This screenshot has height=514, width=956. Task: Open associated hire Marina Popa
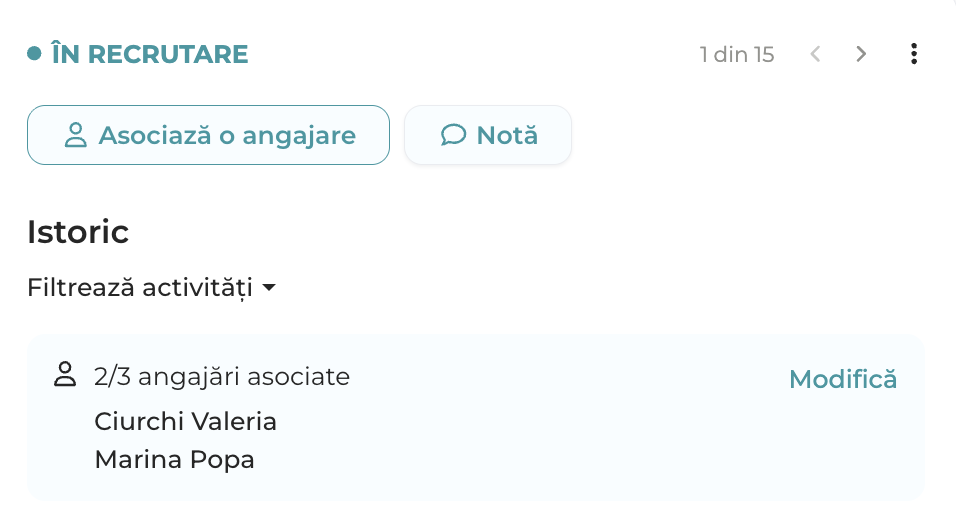point(174,460)
